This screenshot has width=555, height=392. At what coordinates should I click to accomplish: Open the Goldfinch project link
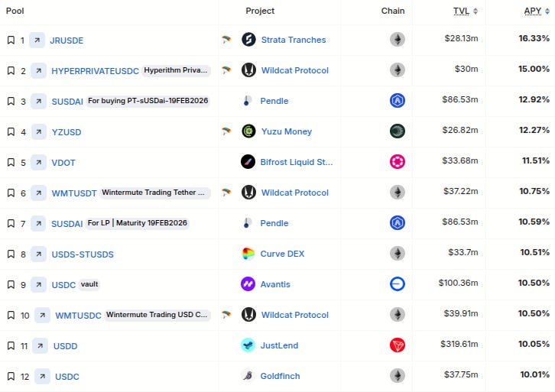click(280, 376)
